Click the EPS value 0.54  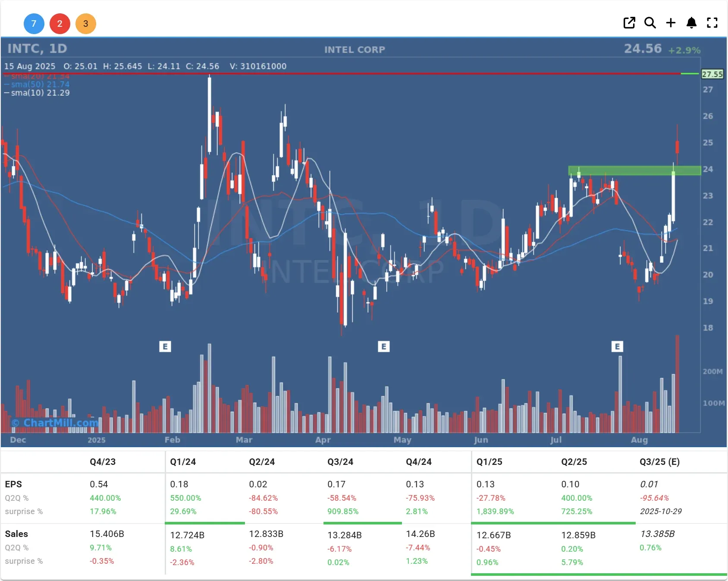click(x=99, y=484)
